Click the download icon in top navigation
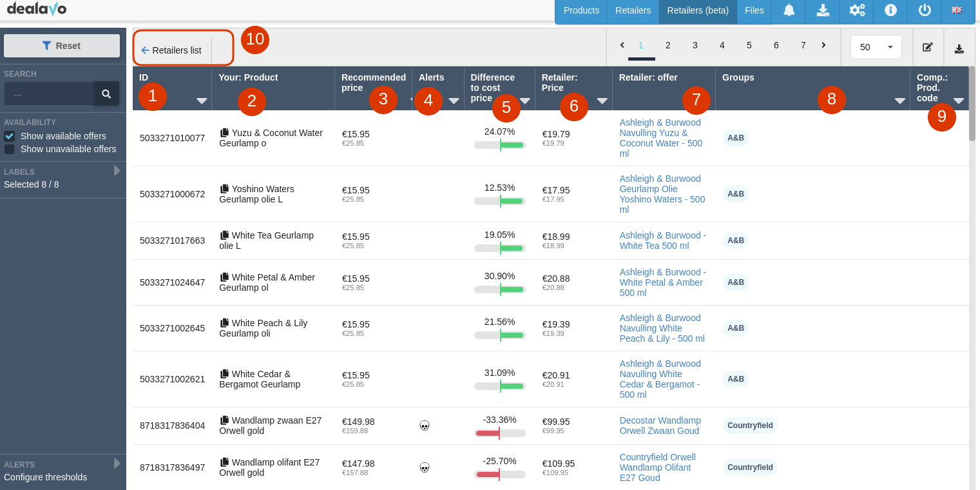This screenshot has width=980, height=490. [x=823, y=10]
